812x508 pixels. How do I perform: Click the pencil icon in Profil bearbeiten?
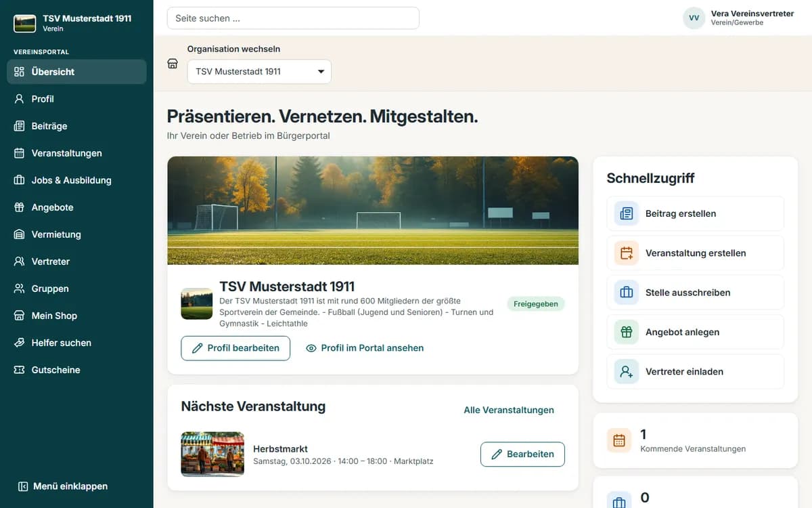tap(198, 348)
